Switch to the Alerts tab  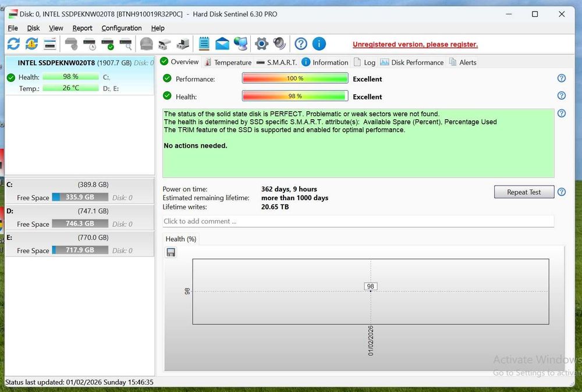point(463,62)
